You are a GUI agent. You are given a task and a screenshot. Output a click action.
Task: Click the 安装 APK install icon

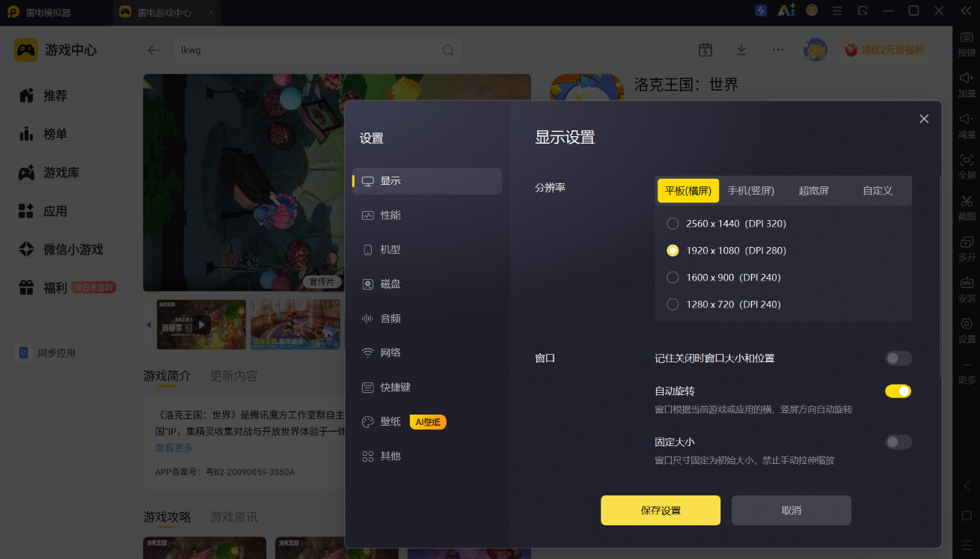pos(967,289)
